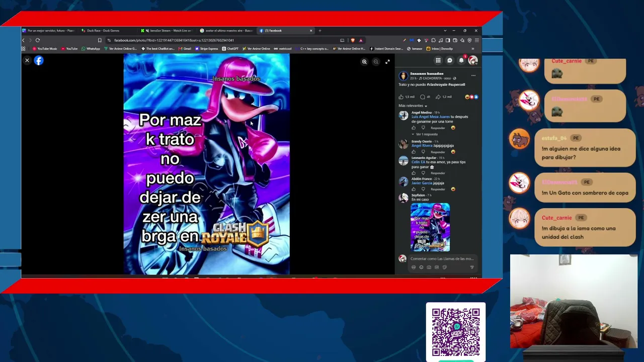Send the comment with arrow button
Screen dimensions: 644x362
tap(471, 267)
